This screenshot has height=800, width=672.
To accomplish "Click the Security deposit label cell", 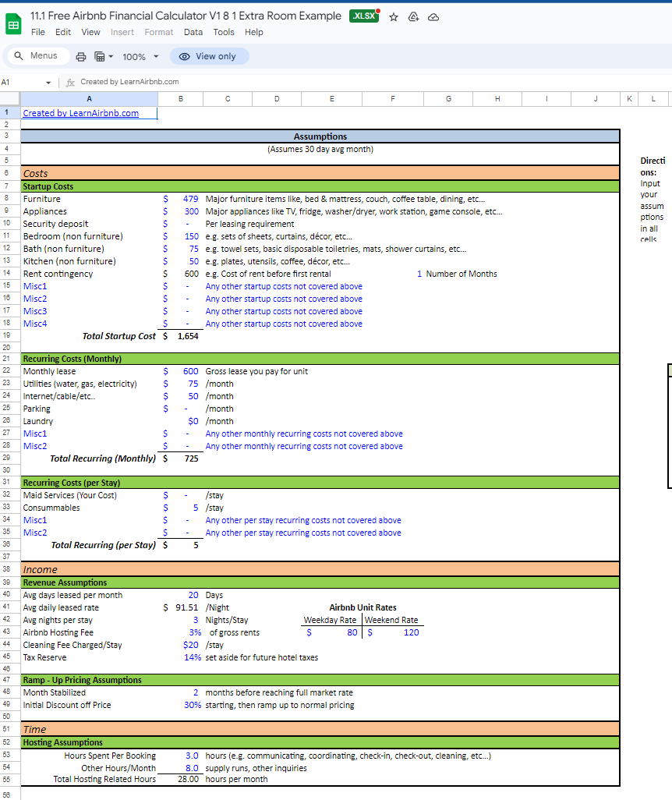I will (55, 224).
